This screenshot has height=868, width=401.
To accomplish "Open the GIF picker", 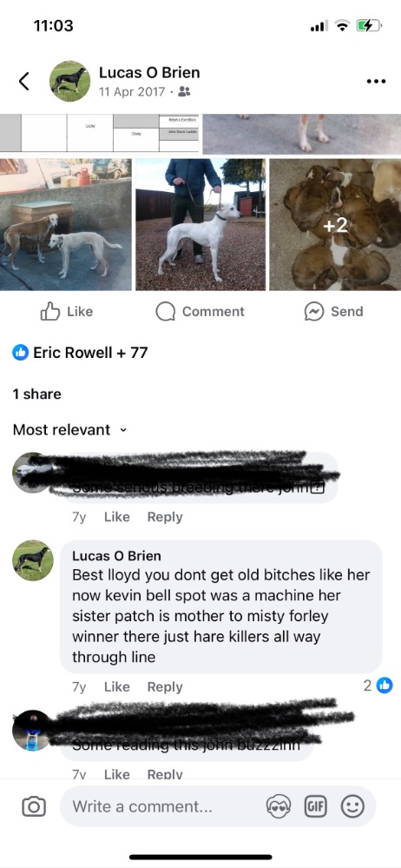I will click(316, 806).
